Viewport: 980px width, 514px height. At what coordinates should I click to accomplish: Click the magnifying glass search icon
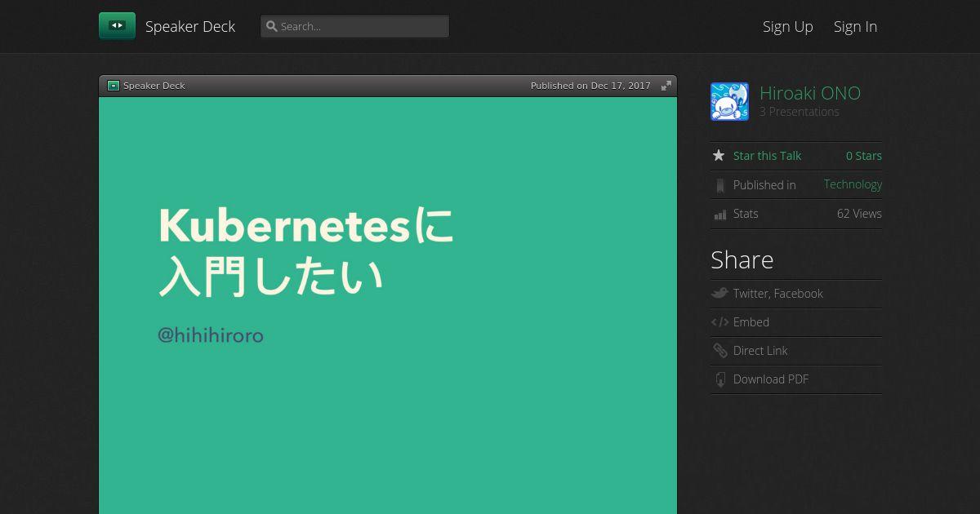[272, 26]
